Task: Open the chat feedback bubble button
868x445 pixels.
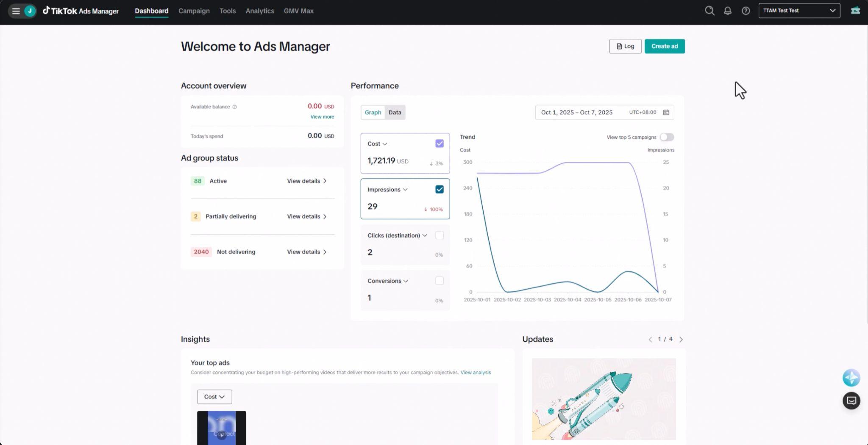Action: click(851, 401)
